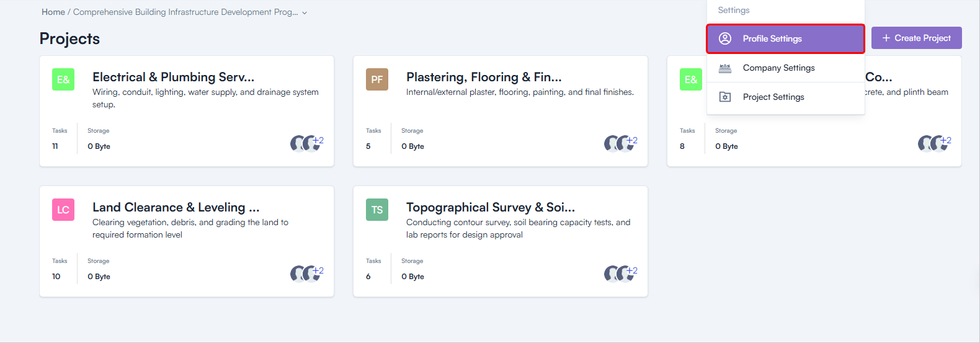This screenshot has width=980, height=343.
Task: Open the Electrical & Plumbing Serv... project title
Action: point(173,78)
